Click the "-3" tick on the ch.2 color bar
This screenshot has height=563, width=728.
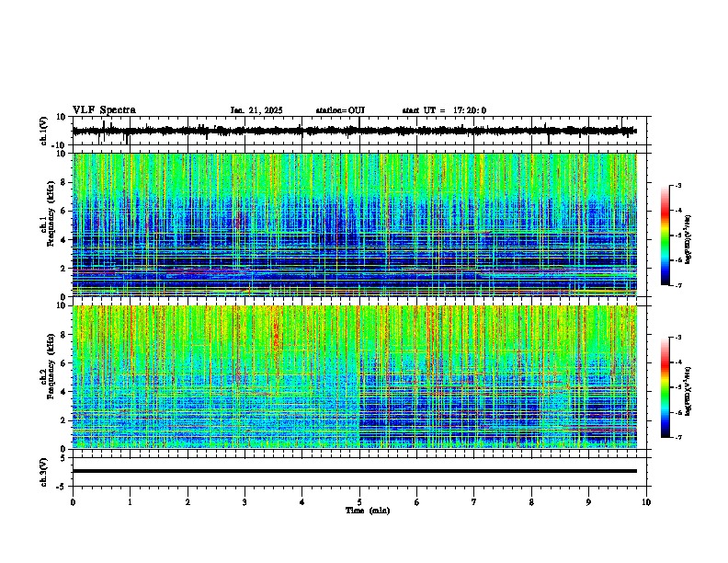tap(677, 338)
